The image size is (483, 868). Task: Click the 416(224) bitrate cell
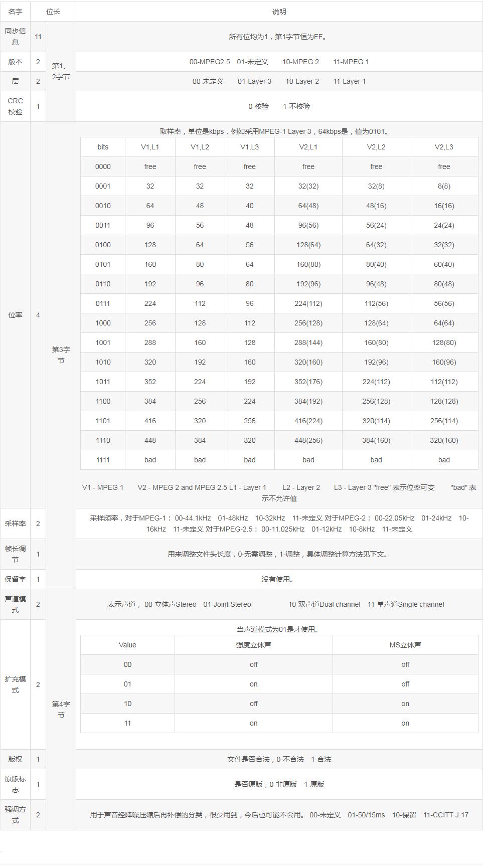coord(308,421)
